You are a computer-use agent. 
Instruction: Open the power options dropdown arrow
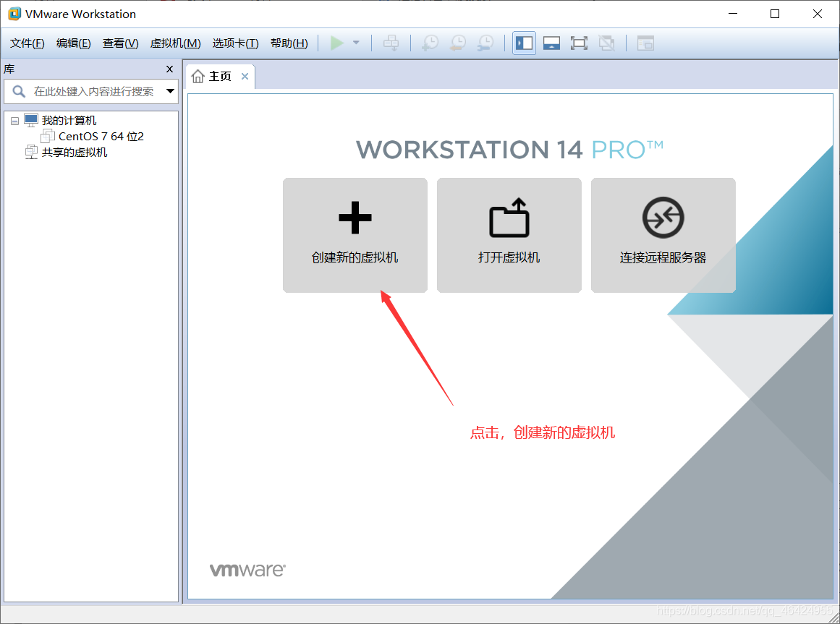(356, 43)
